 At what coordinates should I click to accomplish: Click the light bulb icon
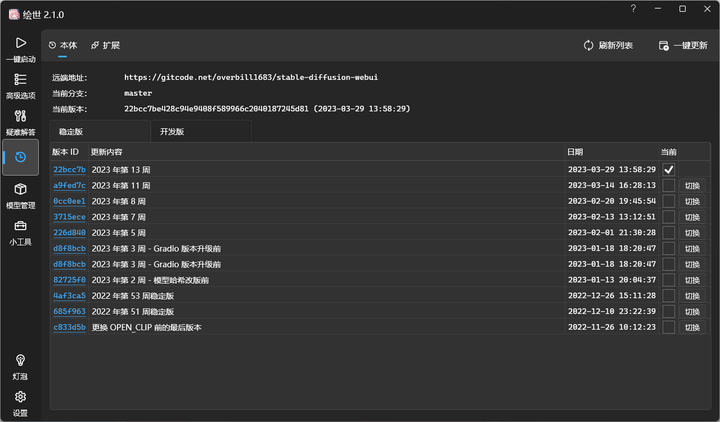click(x=21, y=360)
